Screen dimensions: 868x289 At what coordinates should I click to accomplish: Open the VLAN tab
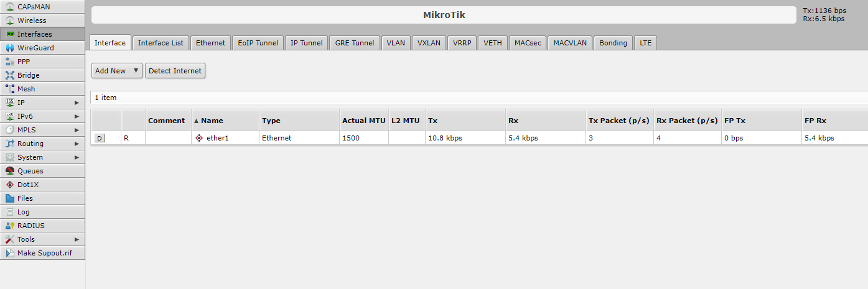tap(396, 43)
